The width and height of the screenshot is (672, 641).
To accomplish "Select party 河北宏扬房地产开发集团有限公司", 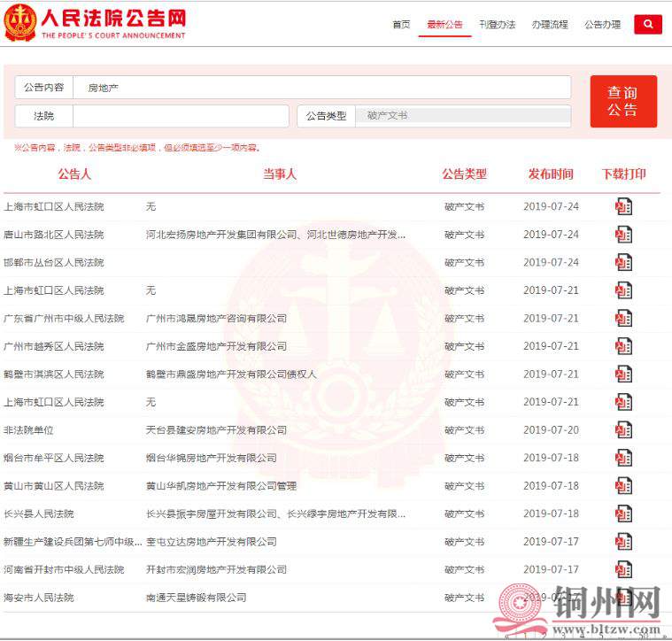I will (x=221, y=235).
